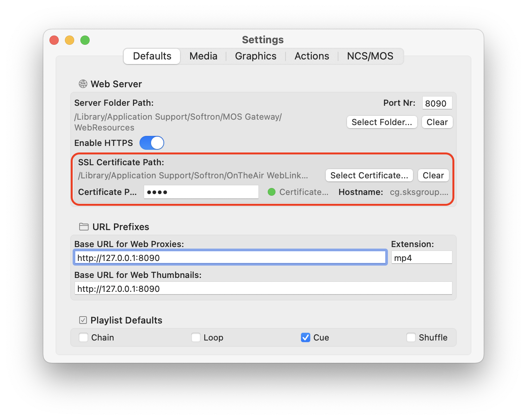Image resolution: width=527 pixels, height=420 pixels.
Task: Clear the SSL certificate path
Action: click(x=433, y=175)
